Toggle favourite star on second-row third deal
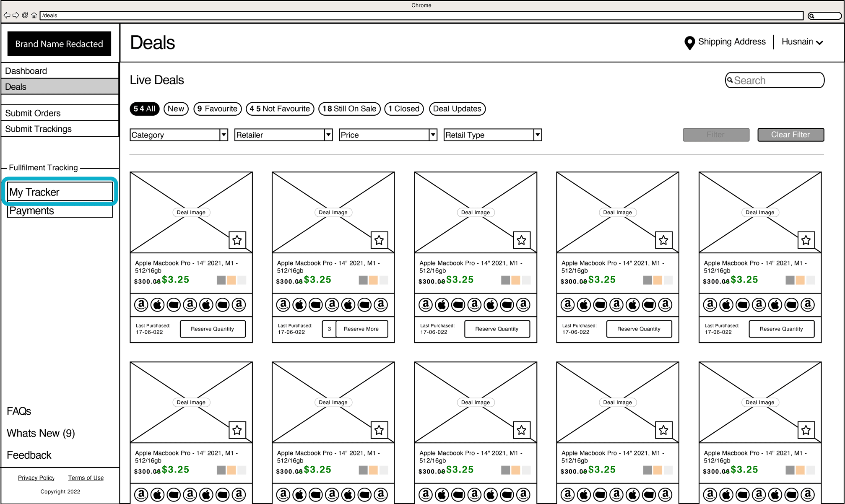 (521, 430)
